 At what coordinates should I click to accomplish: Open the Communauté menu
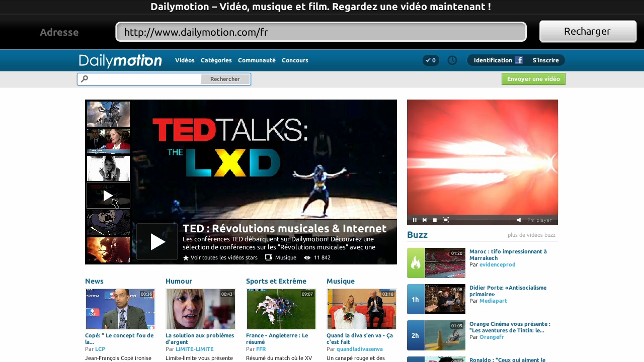(257, 60)
